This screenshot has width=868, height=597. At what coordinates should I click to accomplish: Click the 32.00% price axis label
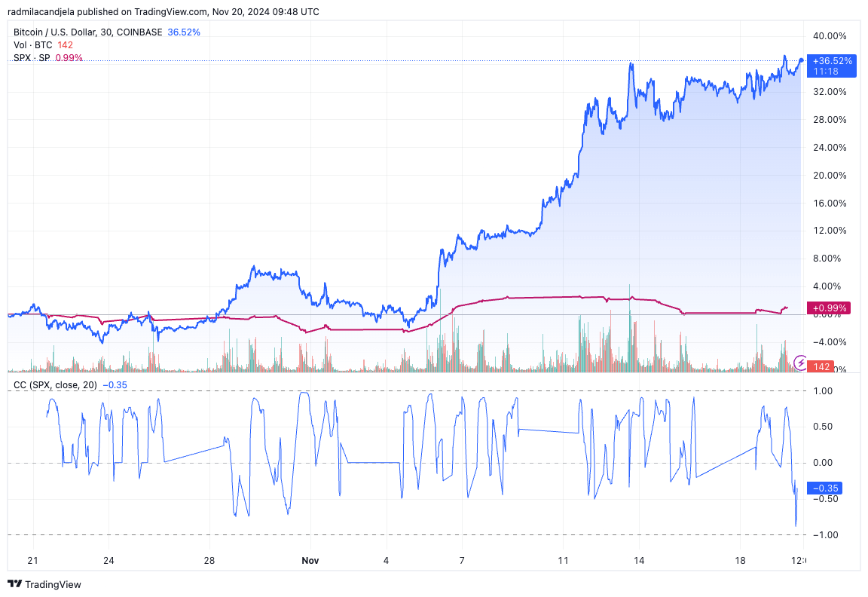pyautogui.click(x=830, y=92)
